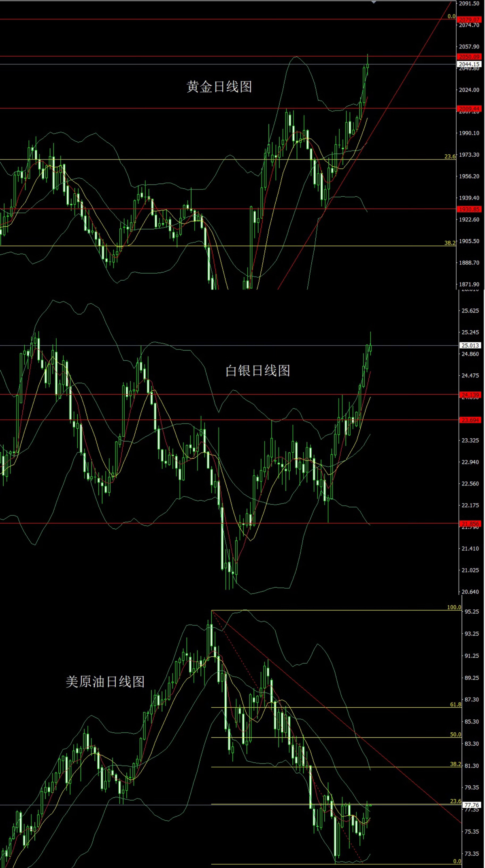The width and height of the screenshot is (485, 868).
Task: Click the 1973.30 value on gold price axis
Action: [469, 155]
